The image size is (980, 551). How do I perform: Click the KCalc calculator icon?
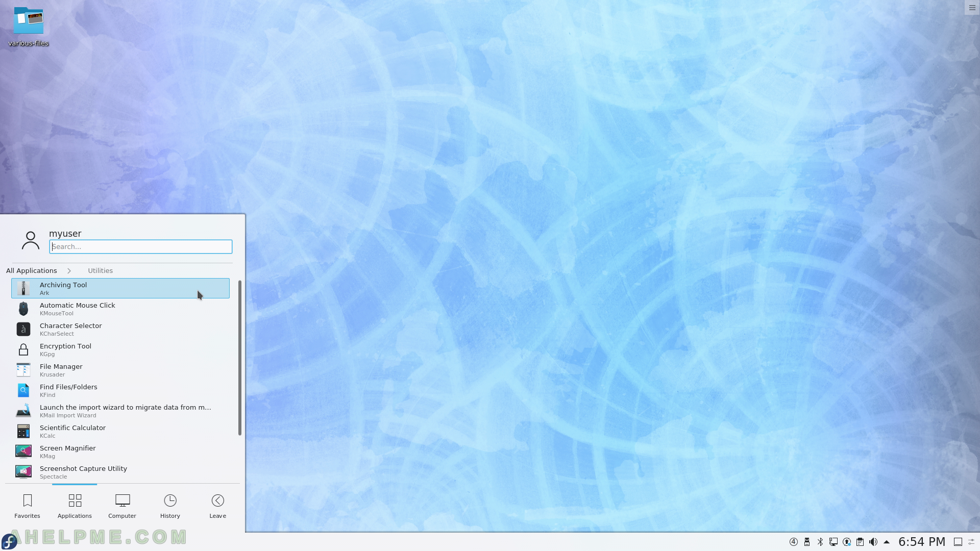pos(23,431)
